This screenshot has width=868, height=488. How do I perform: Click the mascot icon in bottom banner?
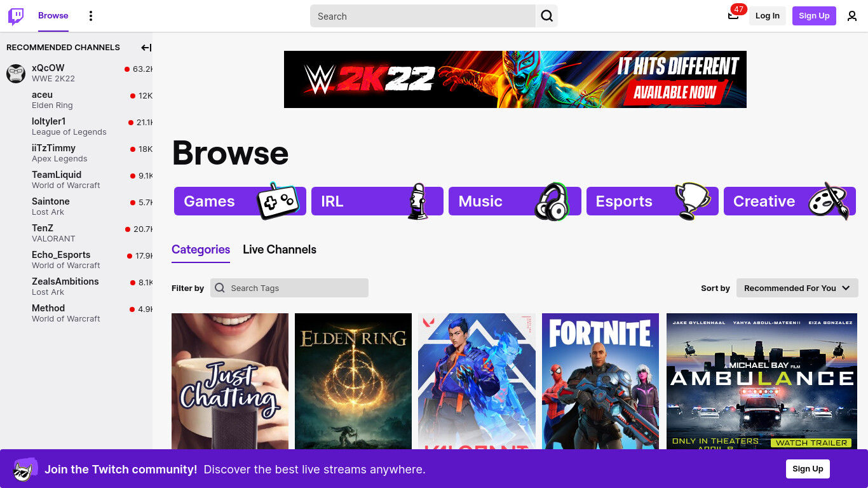(25, 470)
